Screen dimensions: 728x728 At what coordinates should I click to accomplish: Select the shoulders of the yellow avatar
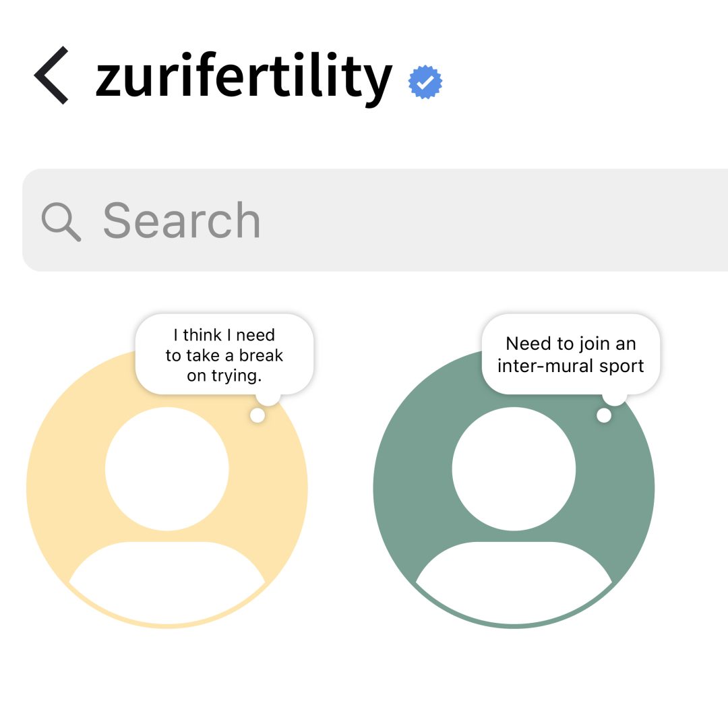(167, 582)
